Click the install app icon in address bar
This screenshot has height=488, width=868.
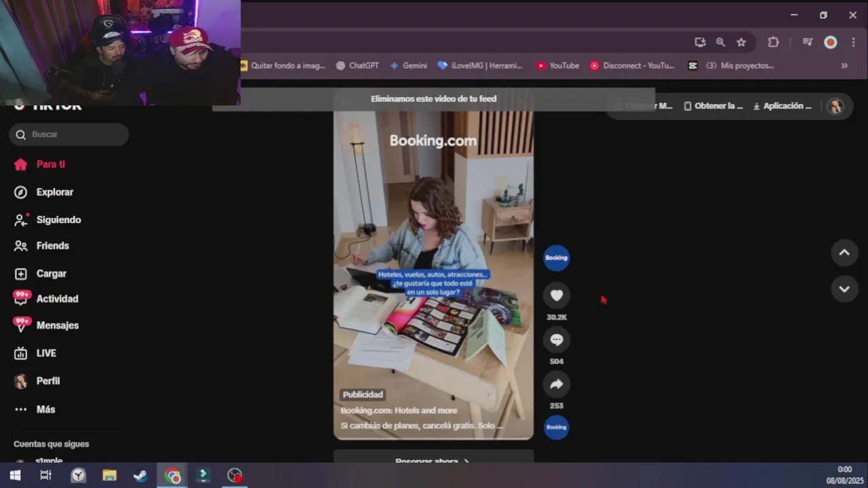[700, 42]
